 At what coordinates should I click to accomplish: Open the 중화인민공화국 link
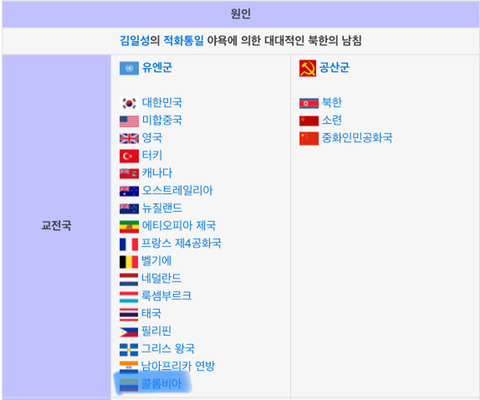(x=357, y=138)
